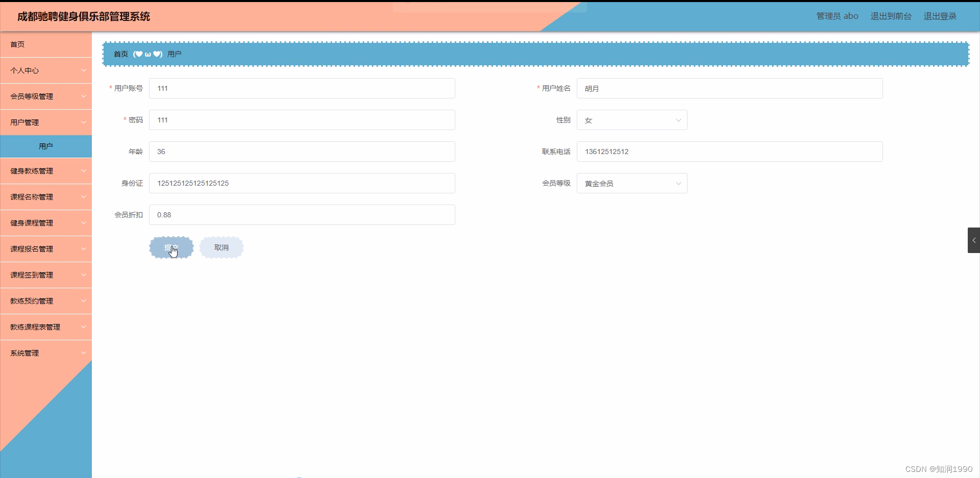Click 管理员 abo in the top bar
The width and height of the screenshot is (980, 478).
837,16
